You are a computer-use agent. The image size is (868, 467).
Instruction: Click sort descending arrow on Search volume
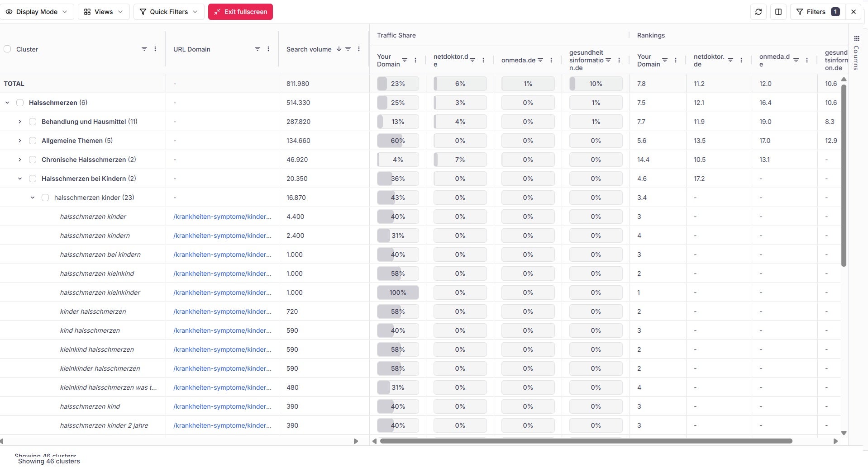tap(339, 49)
